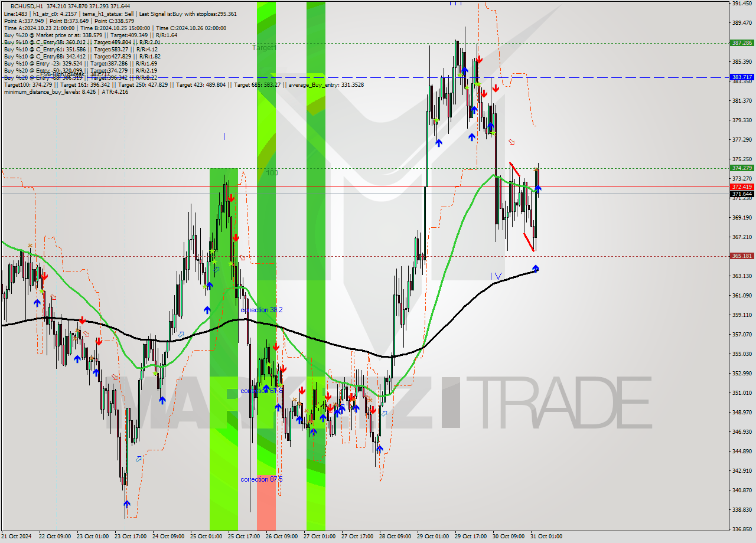Click the '23 Oct 17:00' time label

[x=131, y=537]
